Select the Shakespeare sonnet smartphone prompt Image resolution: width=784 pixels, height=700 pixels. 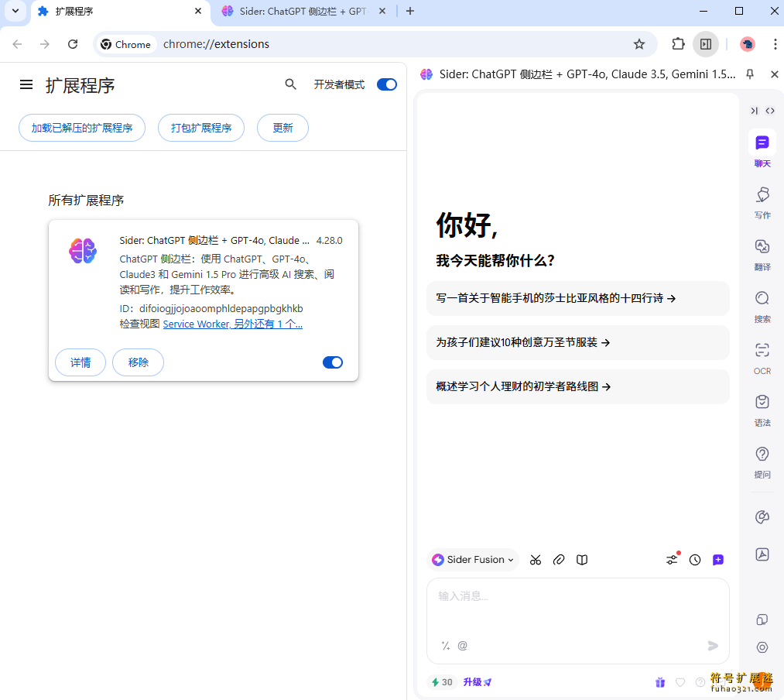(x=577, y=298)
